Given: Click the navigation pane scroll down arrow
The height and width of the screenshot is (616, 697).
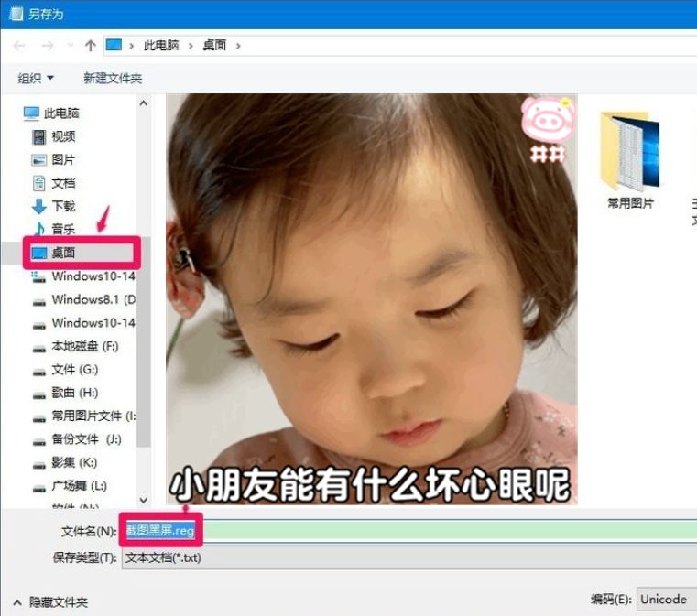Looking at the screenshot, I should [144, 501].
